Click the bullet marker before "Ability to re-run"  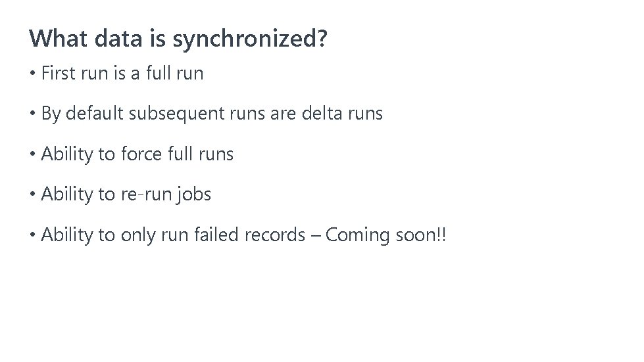point(33,195)
